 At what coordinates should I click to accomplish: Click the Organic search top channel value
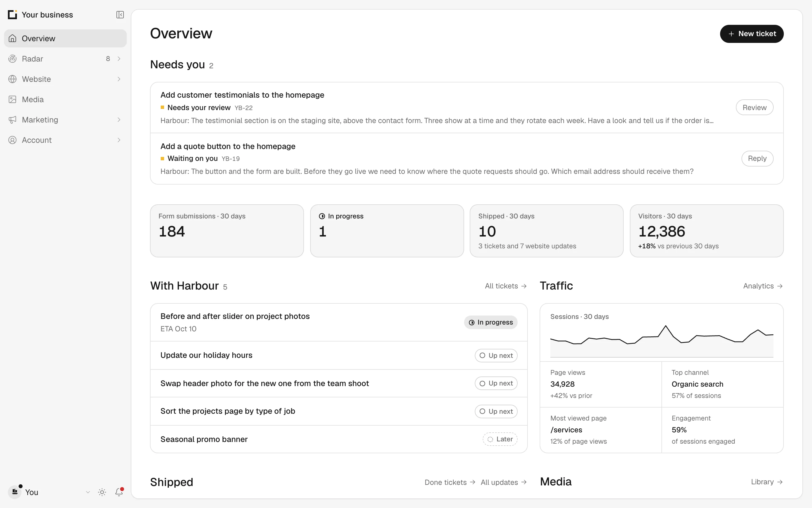(x=697, y=384)
